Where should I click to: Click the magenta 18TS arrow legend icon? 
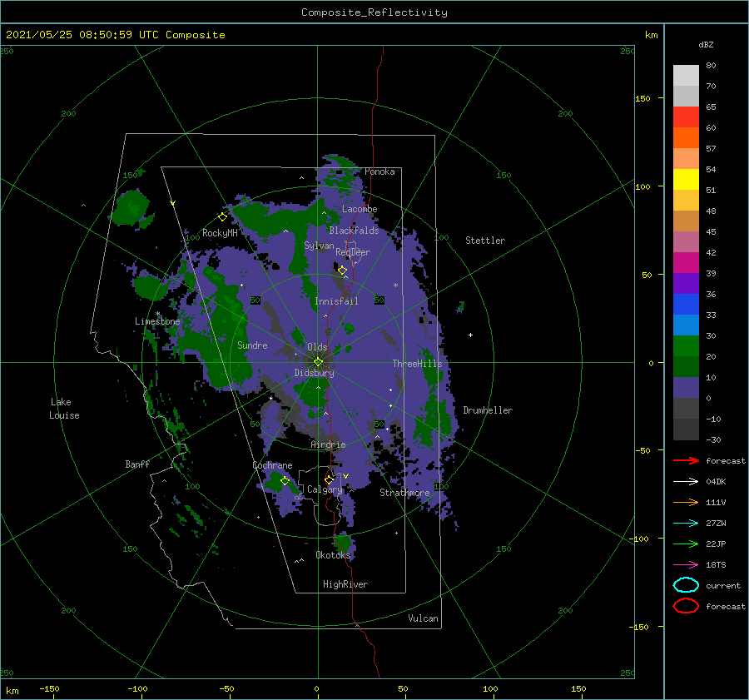coord(686,565)
